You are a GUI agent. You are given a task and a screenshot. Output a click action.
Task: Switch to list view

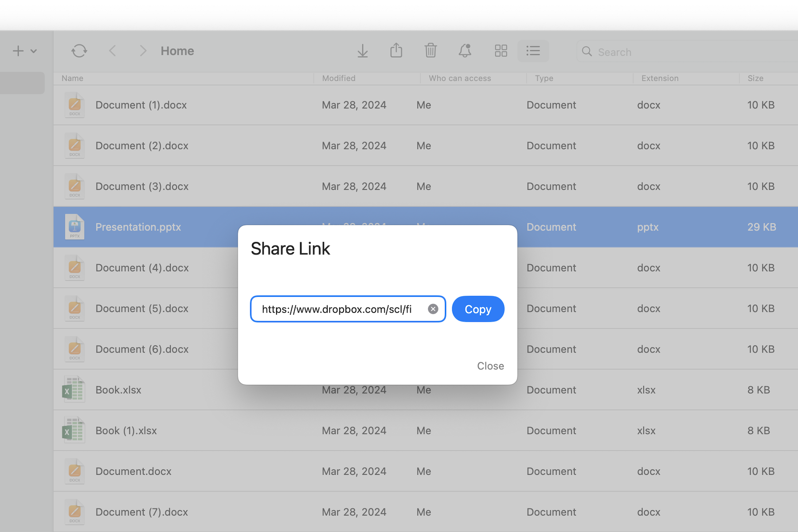[x=533, y=51]
